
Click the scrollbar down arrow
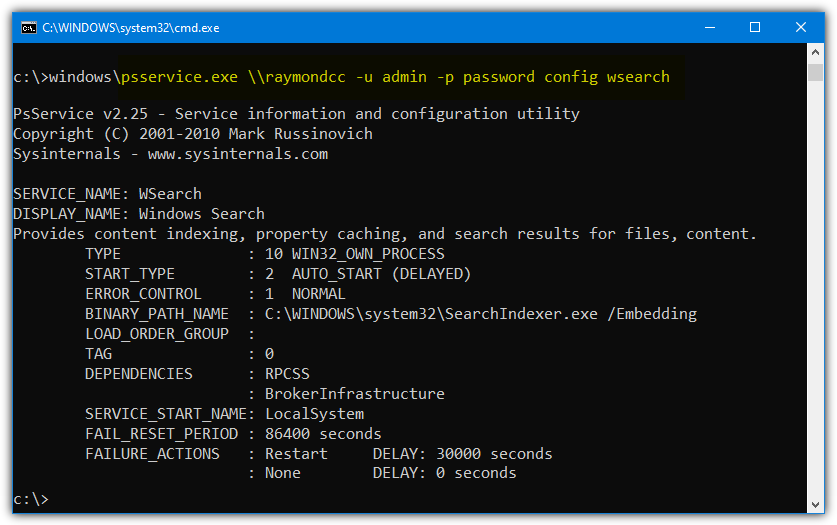[815, 504]
